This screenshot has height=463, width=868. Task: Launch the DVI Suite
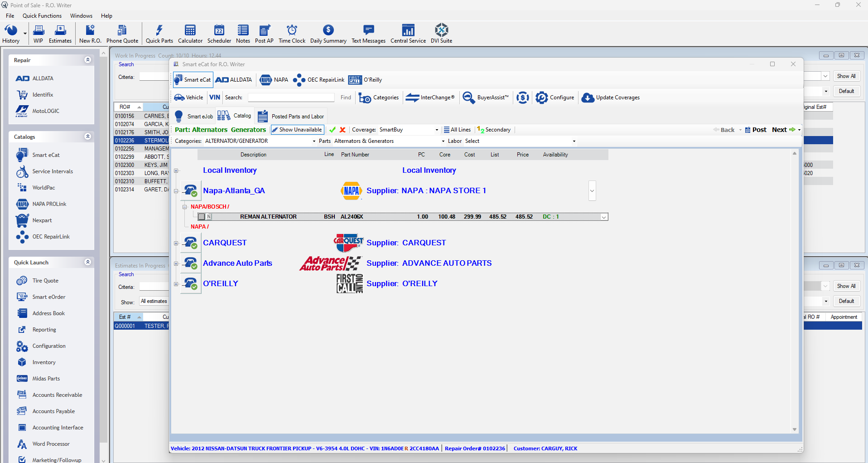pos(441,33)
